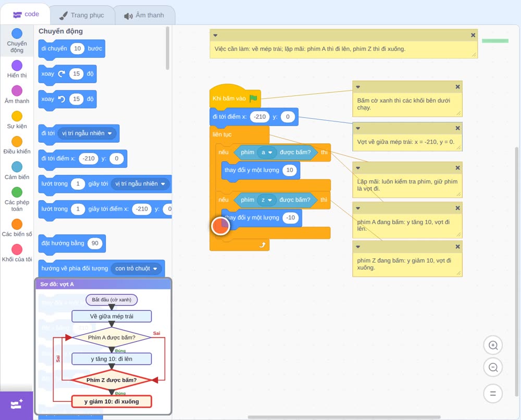Image resolution: width=521 pixels, height=420 pixels.
Task: Open the vị trí ngẫu nhiên dropdown in the đi tới block
Action: [x=88, y=133]
